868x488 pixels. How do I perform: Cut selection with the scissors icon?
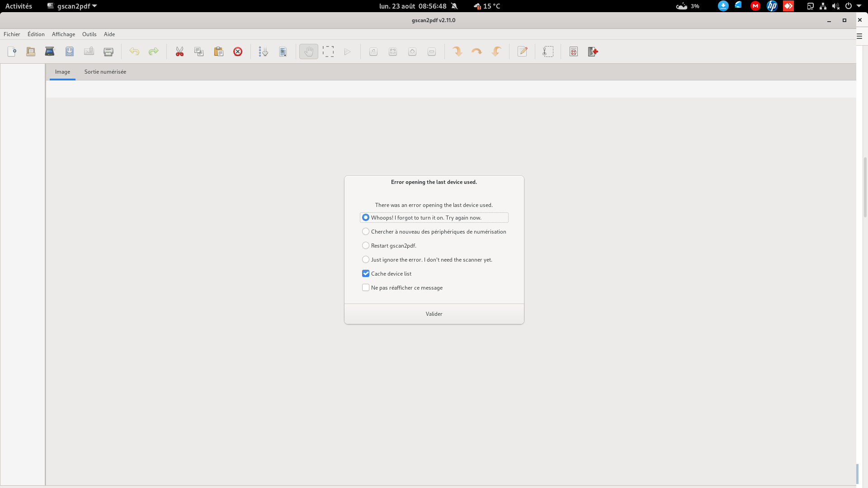179,52
